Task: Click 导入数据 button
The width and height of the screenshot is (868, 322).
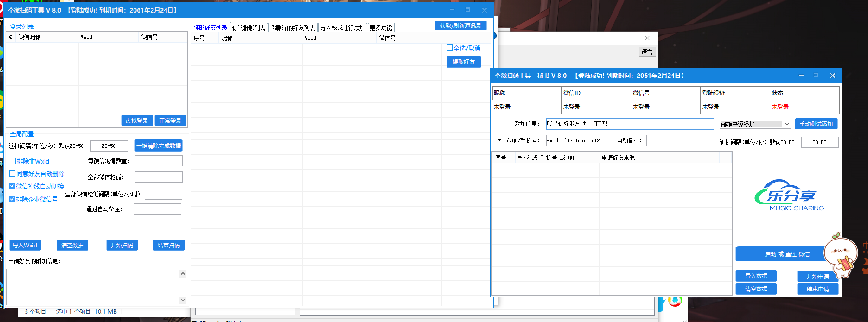Action: coord(756,276)
